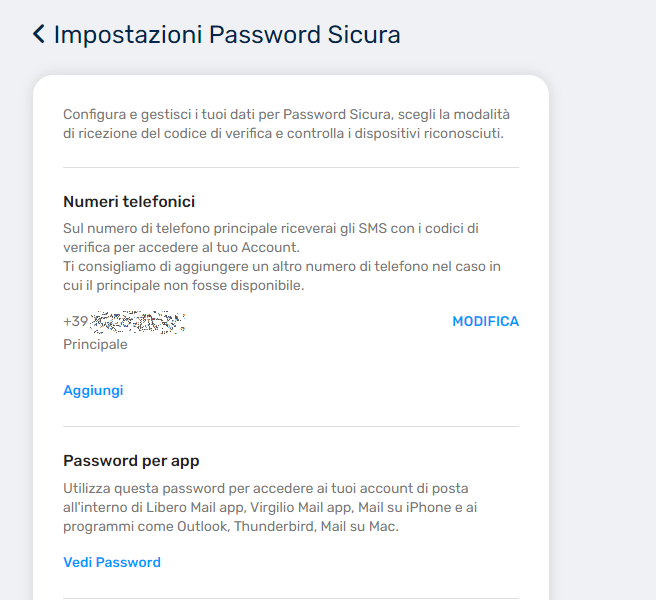Go back using the chevron arrow
Viewport: 656px width, 600px height.
pyautogui.click(x=39, y=34)
